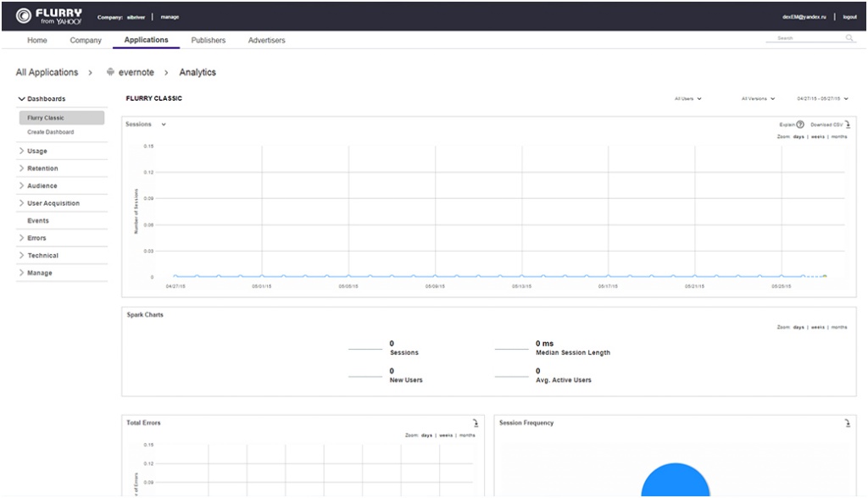
Task: Set Spark Charts zoom to days
Action: point(798,327)
